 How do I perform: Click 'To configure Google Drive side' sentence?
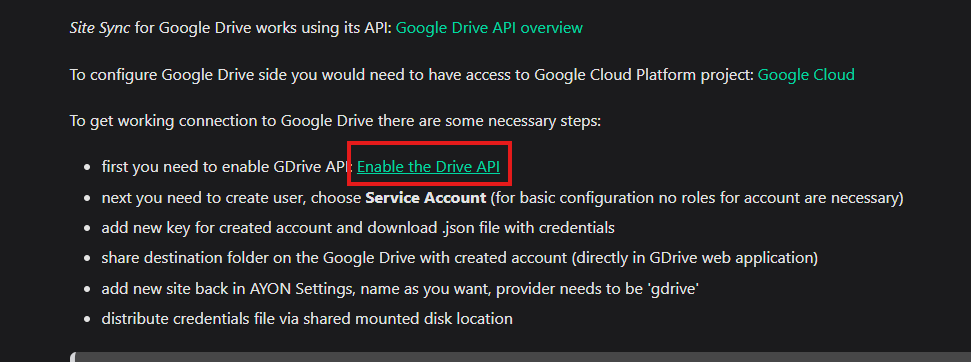(412, 75)
